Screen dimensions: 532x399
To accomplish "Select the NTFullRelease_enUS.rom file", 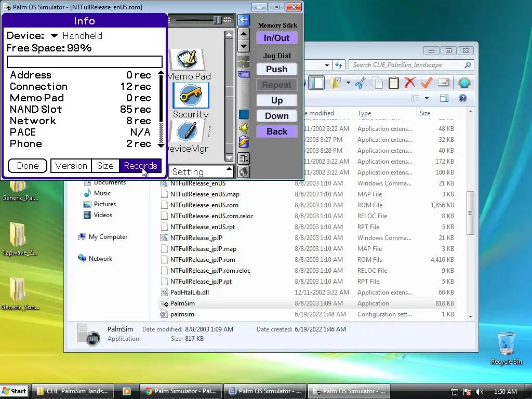I will (204, 205).
